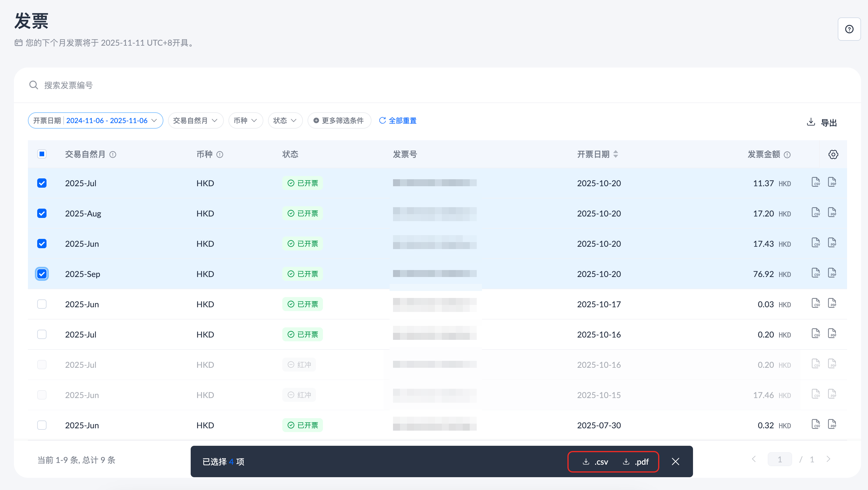Image resolution: width=868 pixels, height=490 pixels.
Task: Open the 交易自然月 filter dropdown
Action: click(x=195, y=121)
